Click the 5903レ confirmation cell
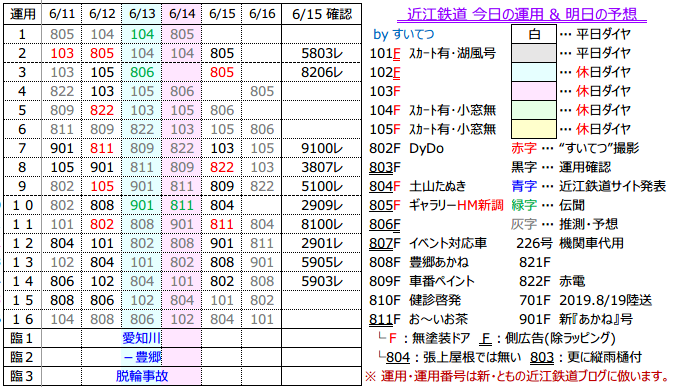The image size is (680, 387). pyautogui.click(x=322, y=282)
